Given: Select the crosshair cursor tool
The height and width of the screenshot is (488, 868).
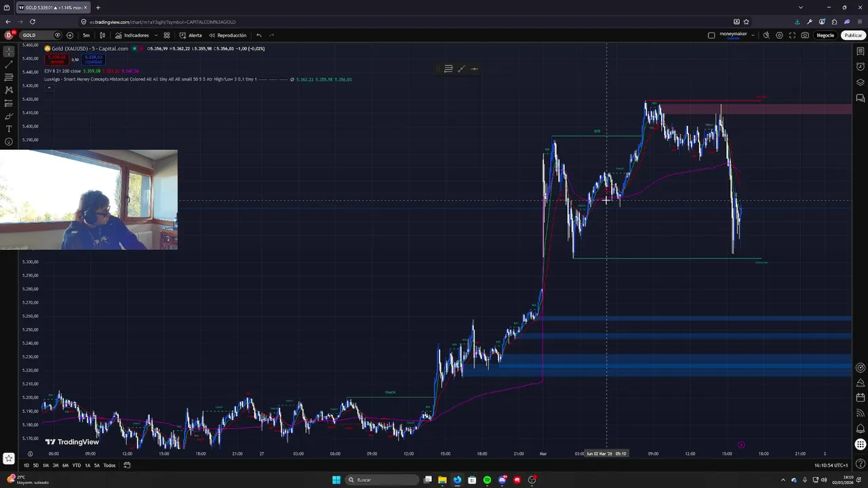Looking at the screenshot, I should [x=9, y=52].
